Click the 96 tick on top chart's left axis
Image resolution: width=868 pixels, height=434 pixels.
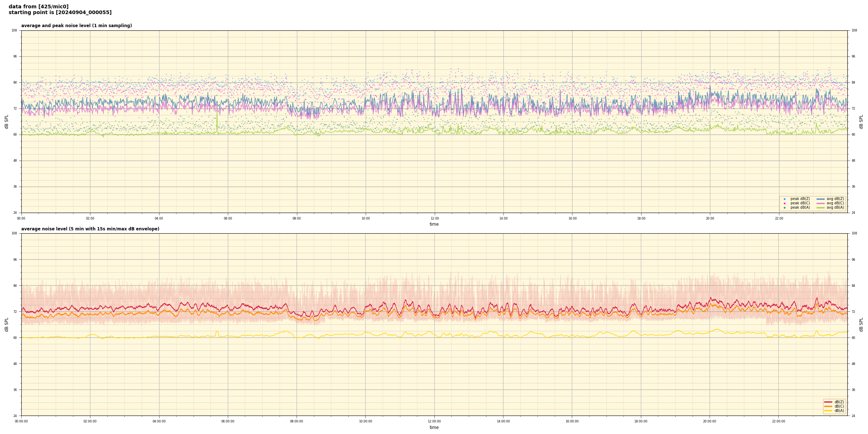(x=15, y=56)
